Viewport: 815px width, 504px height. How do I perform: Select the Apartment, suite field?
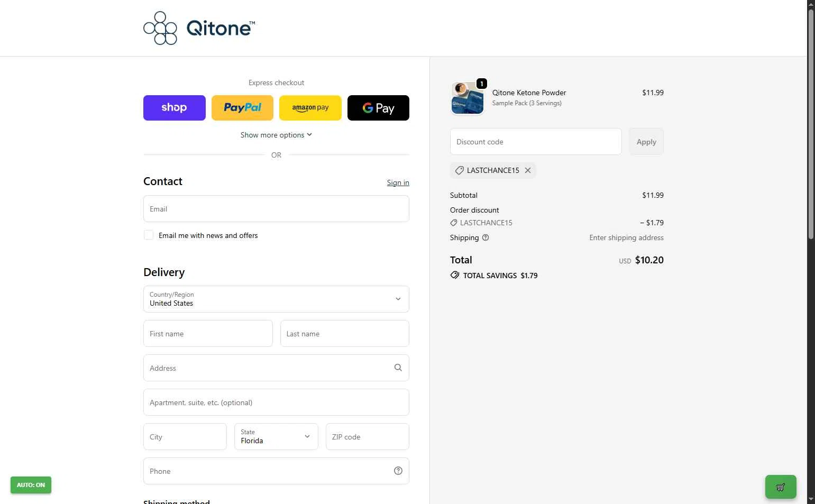tap(276, 402)
